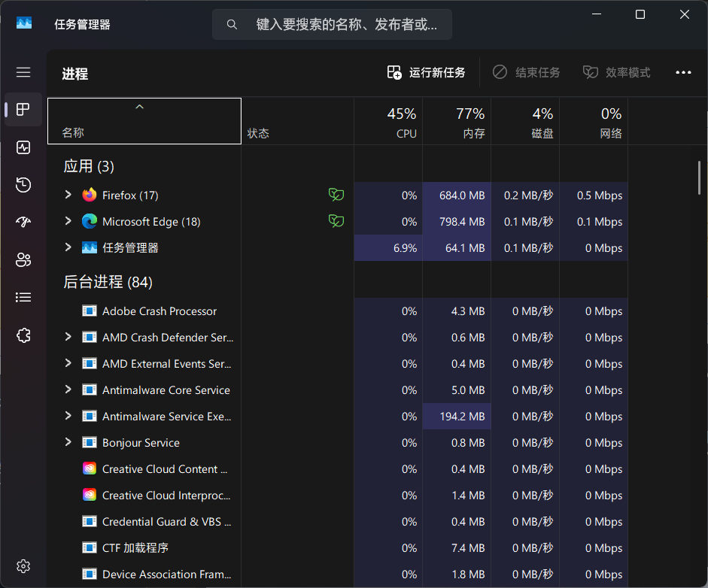Viewport: 708px width, 588px height.
Task: Click the 结束任务 button
Action: pyautogui.click(x=527, y=73)
